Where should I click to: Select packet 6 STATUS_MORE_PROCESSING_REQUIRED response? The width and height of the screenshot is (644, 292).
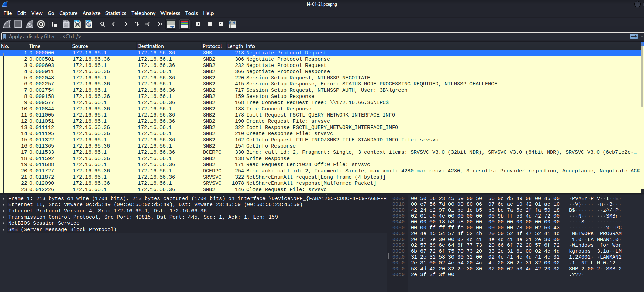pyautogui.click(x=320, y=84)
